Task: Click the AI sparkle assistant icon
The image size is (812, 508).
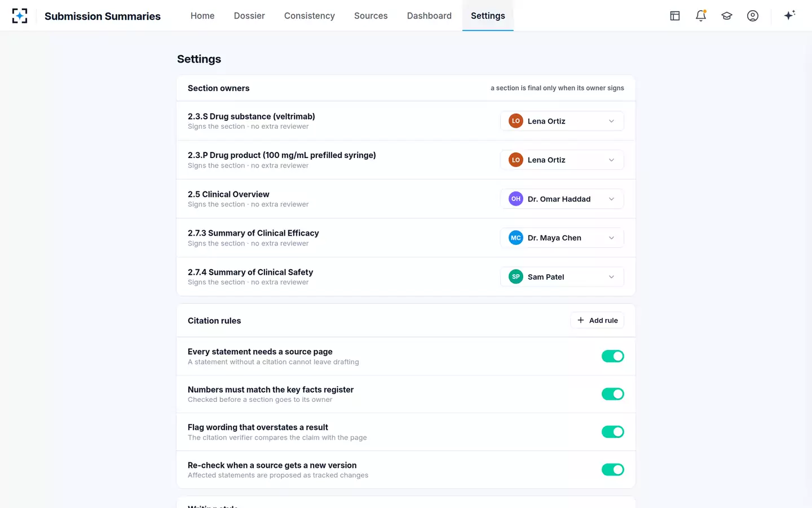Action: coord(789,15)
